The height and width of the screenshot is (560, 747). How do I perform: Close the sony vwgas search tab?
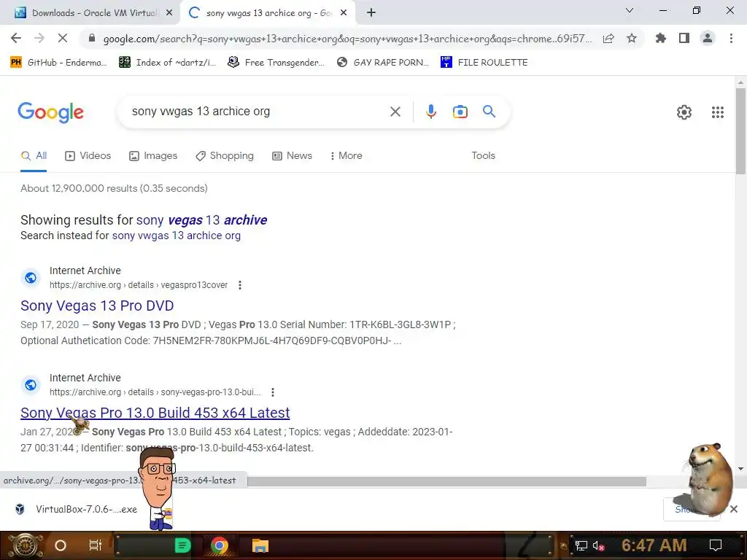pyautogui.click(x=344, y=13)
